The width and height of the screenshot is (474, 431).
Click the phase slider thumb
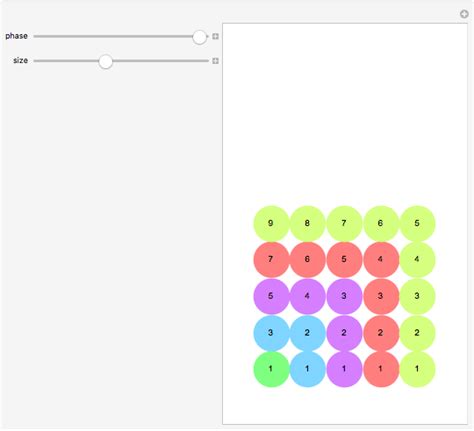[199, 37]
